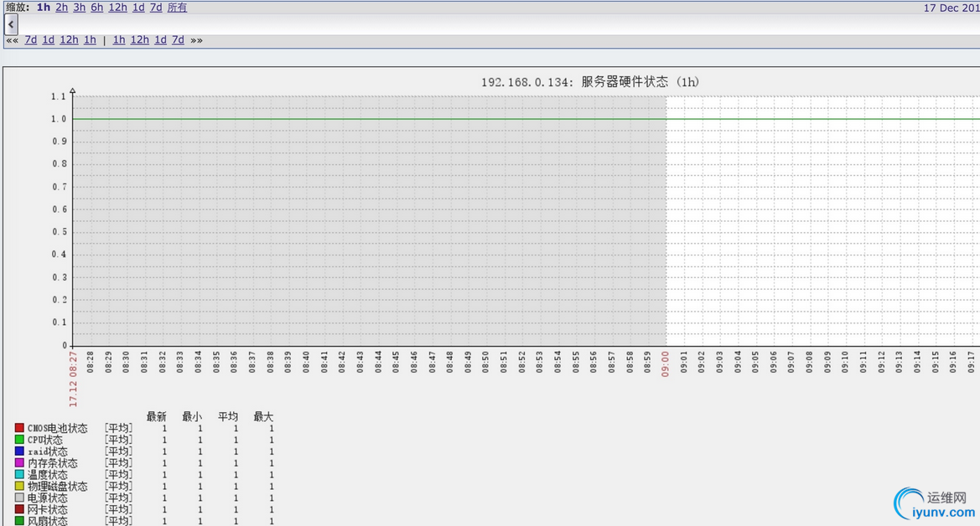Switch zoom to 2h view
The width and height of the screenshot is (980, 526).
60,7
